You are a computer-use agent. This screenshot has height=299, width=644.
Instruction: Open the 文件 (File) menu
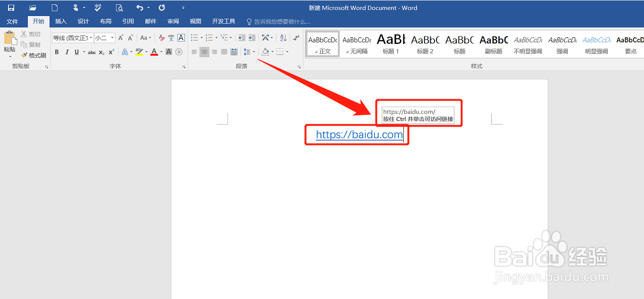point(12,21)
